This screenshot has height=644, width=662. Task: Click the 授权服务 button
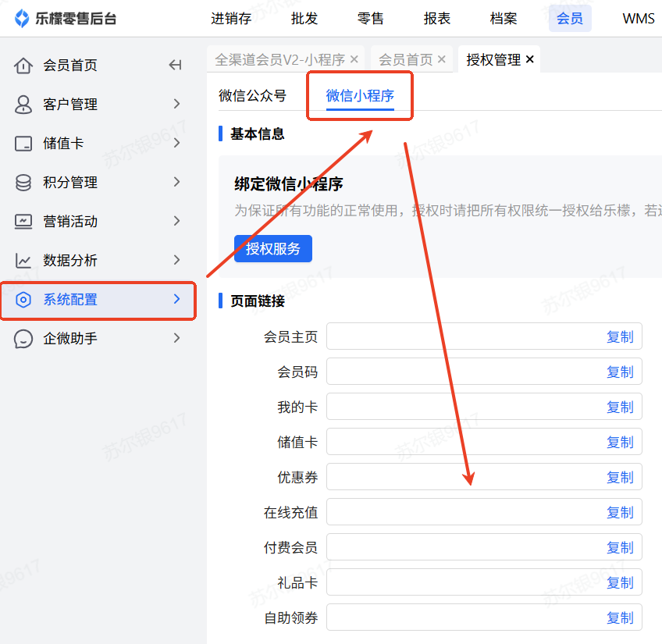273,249
